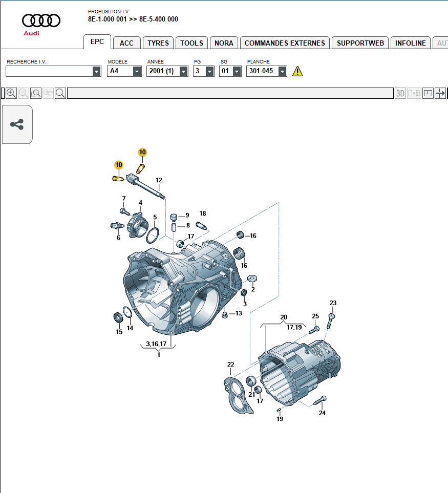
Task: Click the zoom region icon
Action: (36, 93)
